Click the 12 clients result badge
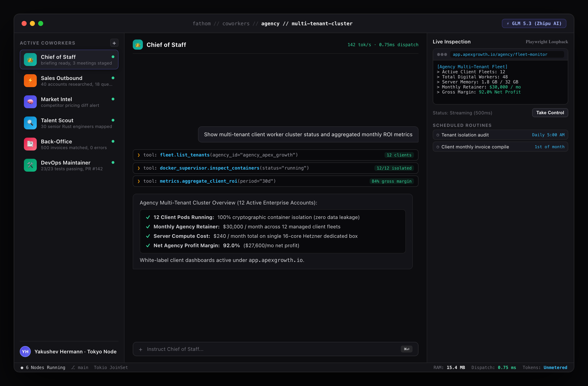This screenshot has width=588, height=386. click(x=399, y=155)
